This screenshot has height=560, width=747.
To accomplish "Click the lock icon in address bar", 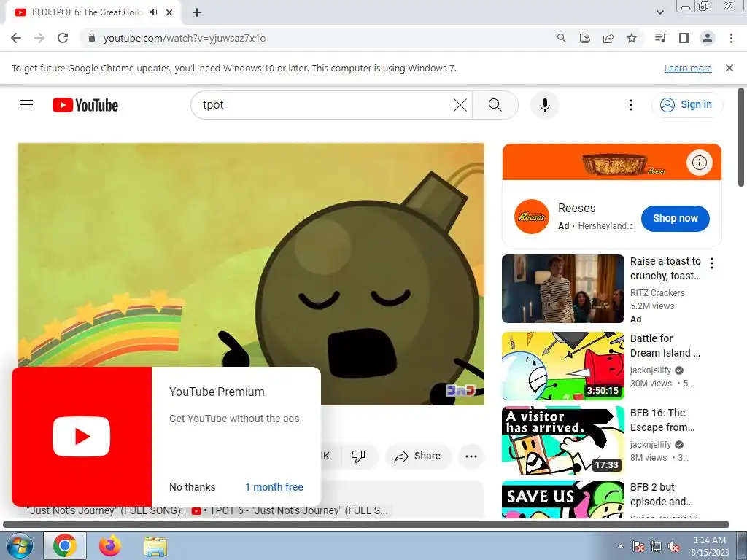I will (92, 38).
